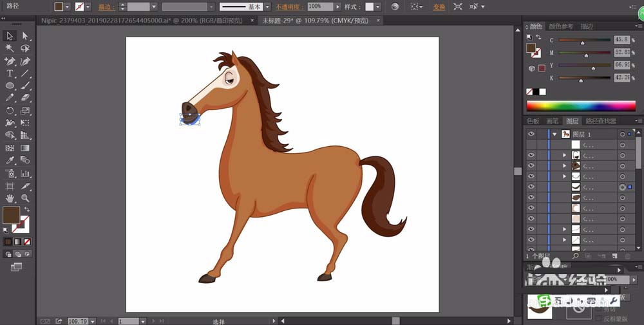Click the 不透明度 link in control bar
644x325 pixels.
pos(290,7)
